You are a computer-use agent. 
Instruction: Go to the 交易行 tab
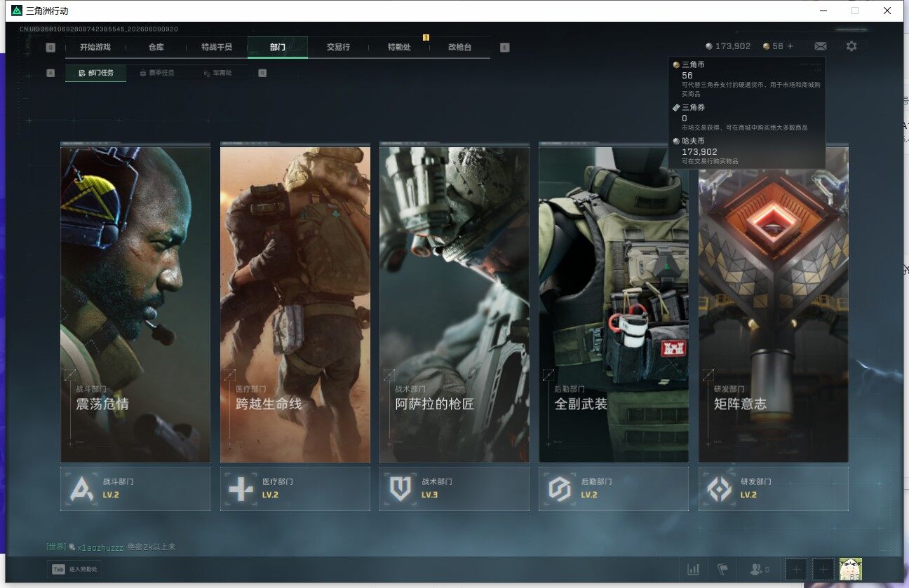338,47
